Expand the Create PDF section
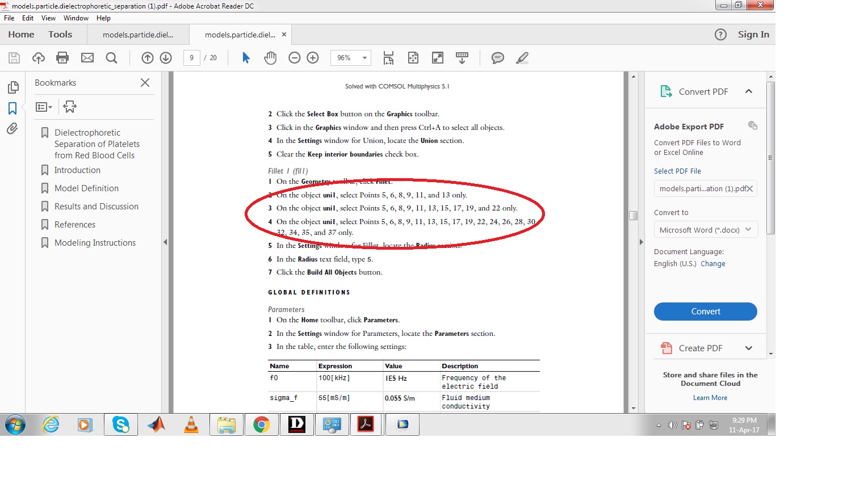The height and width of the screenshot is (488, 868). click(748, 348)
